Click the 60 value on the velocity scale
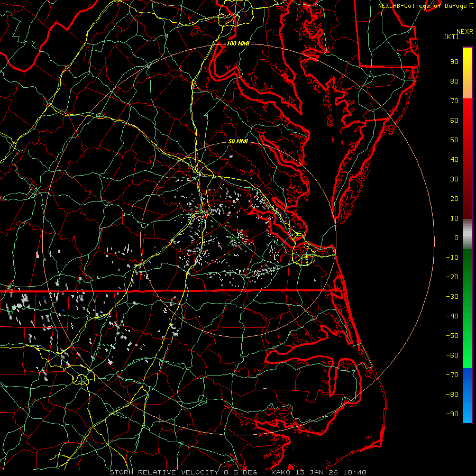Viewport: 476px width, 476px height. [x=454, y=121]
